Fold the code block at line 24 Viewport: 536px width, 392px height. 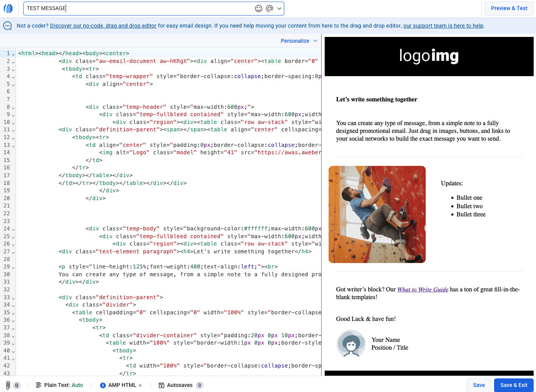pyautogui.click(x=13, y=229)
